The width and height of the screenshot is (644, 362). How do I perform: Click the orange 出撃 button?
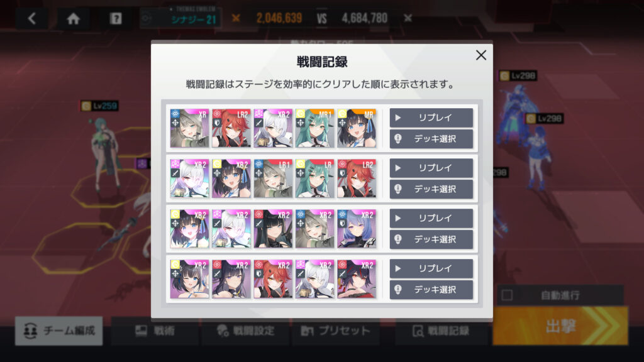tap(560, 326)
